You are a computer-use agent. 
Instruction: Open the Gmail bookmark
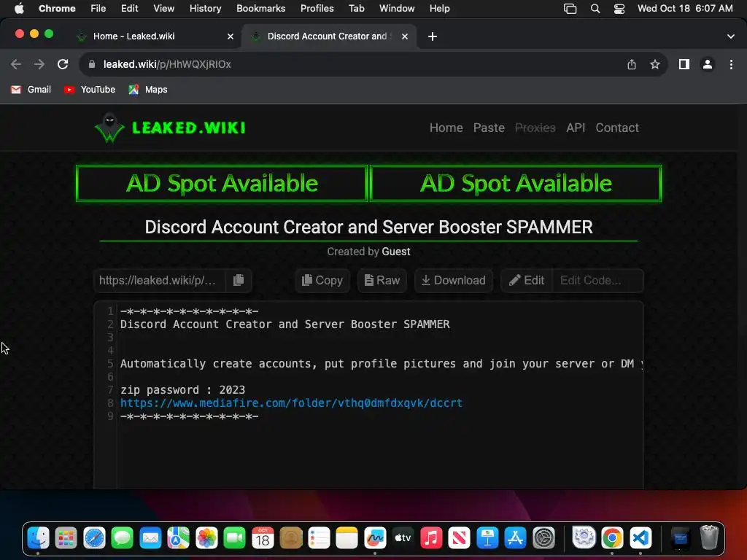31,90
